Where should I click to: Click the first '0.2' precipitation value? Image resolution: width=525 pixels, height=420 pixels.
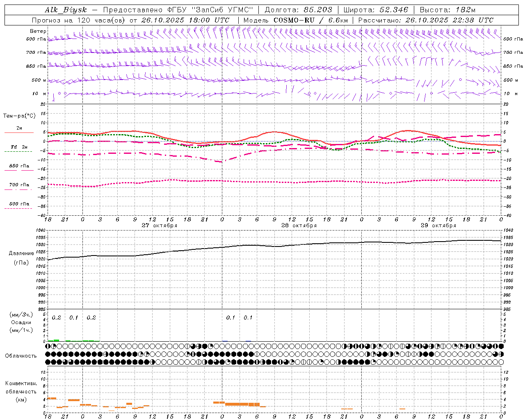tap(57, 318)
